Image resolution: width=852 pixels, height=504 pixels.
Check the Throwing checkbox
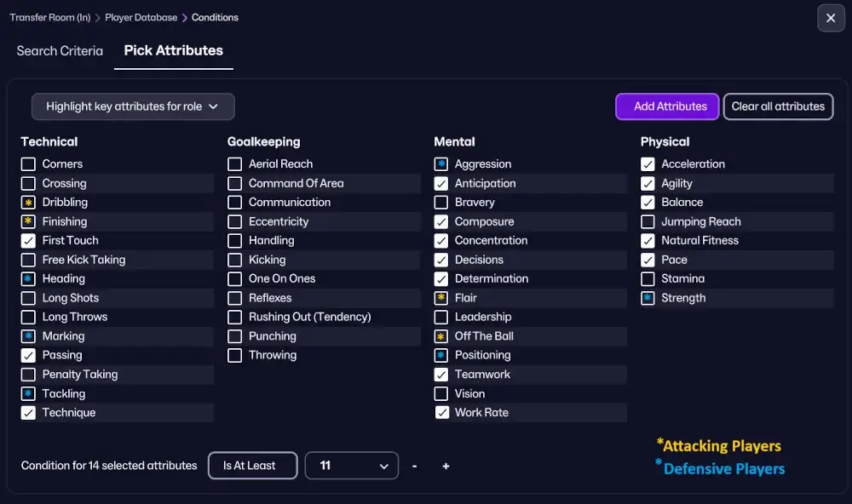coord(235,355)
